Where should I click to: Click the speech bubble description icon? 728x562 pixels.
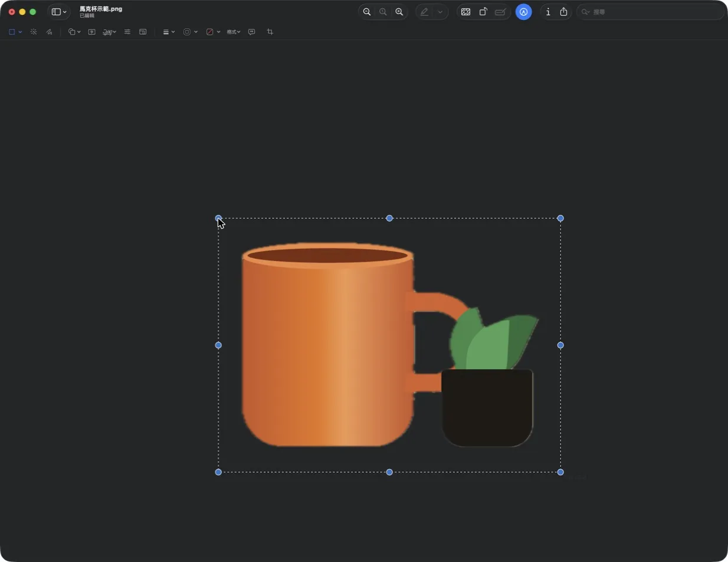tap(252, 32)
